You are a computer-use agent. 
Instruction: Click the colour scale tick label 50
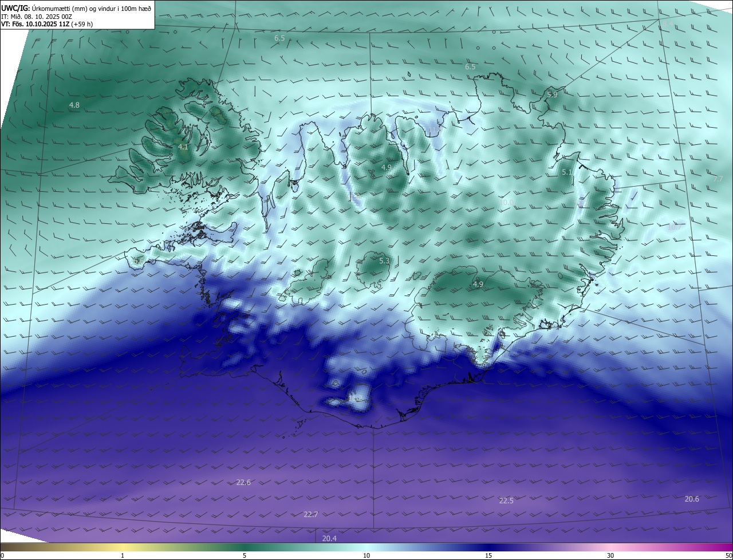tap(728, 556)
